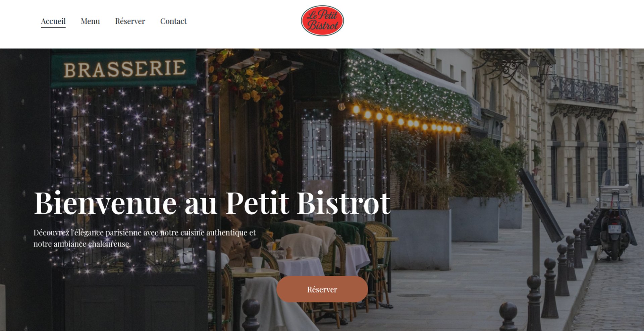This screenshot has width=644, height=331.
Task: Select Réserver in the top navigation
Action: click(x=130, y=21)
